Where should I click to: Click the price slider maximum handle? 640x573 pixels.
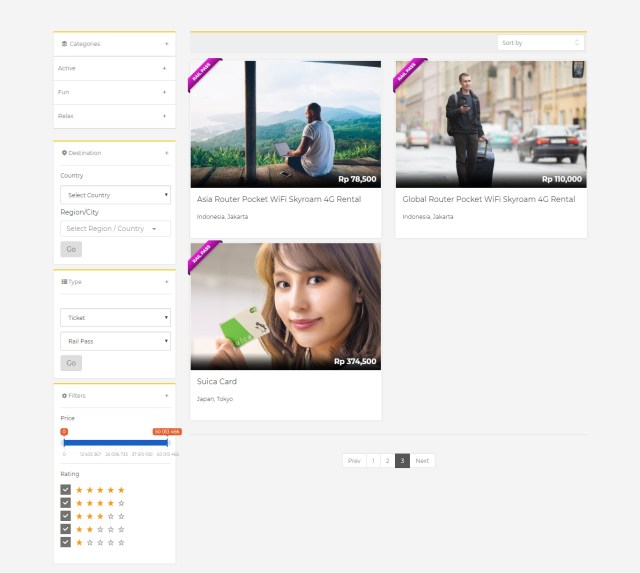coord(167,441)
